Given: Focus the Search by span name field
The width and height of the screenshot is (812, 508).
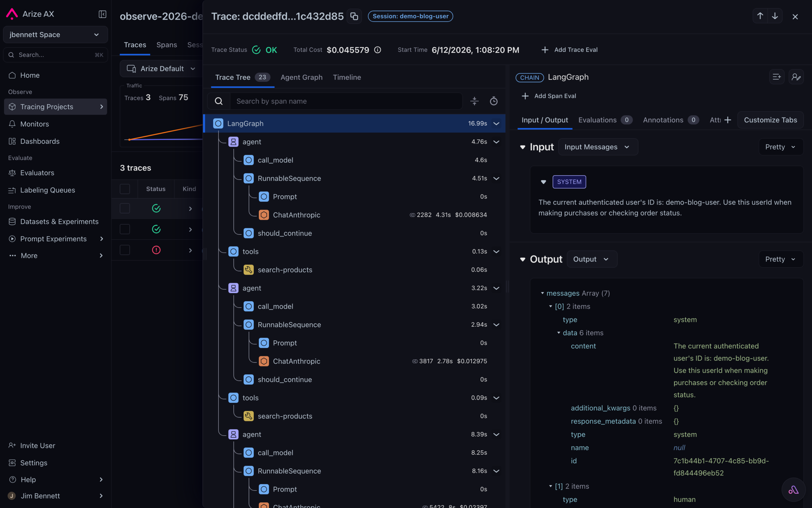Looking at the screenshot, I should pyautogui.click(x=346, y=101).
